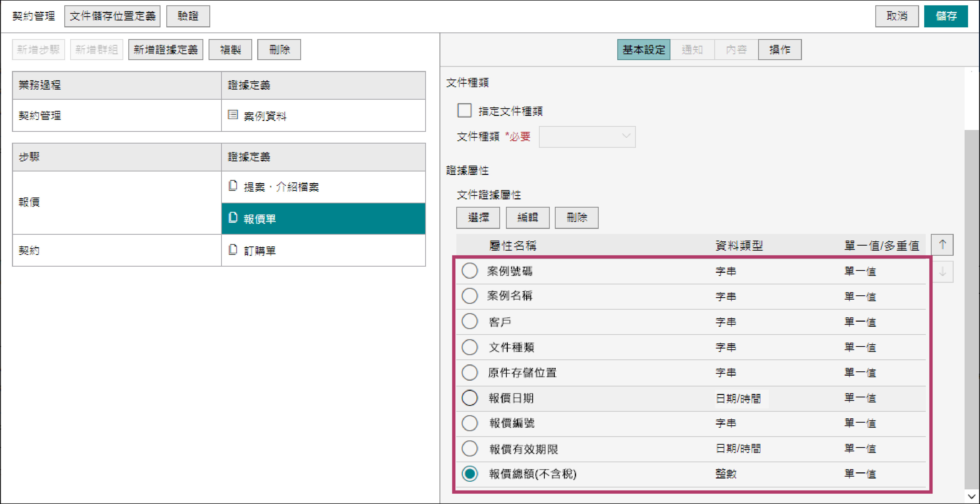Viewport: 980px width, 504px height.
Task: Click the right panel vertical scrollbar
Action: pos(971,305)
